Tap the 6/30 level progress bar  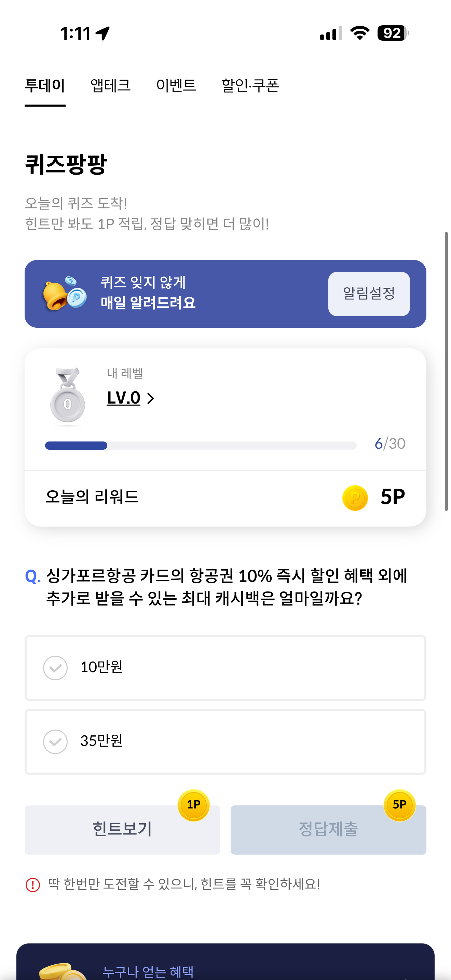[201, 446]
